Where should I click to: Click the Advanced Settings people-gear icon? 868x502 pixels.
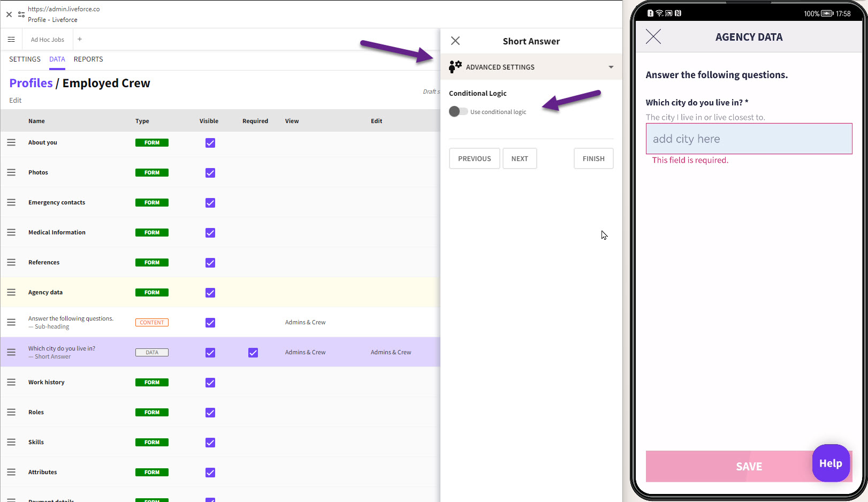(455, 67)
